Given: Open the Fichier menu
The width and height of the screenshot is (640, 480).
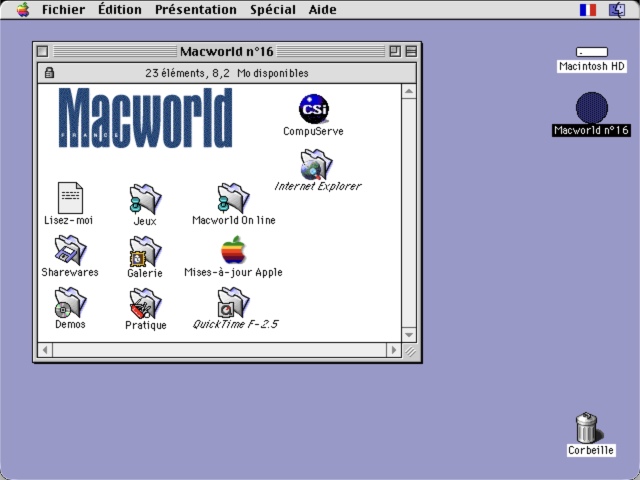Looking at the screenshot, I should (x=63, y=9).
